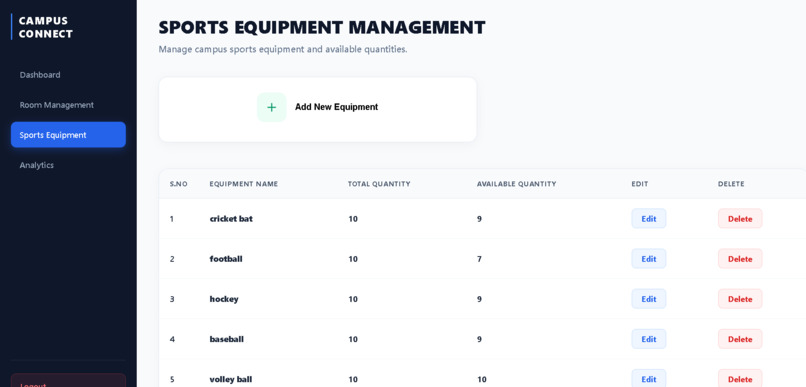The image size is (806, 387).
Task: Delete the volley ball entry
Action: click(740, 379)
